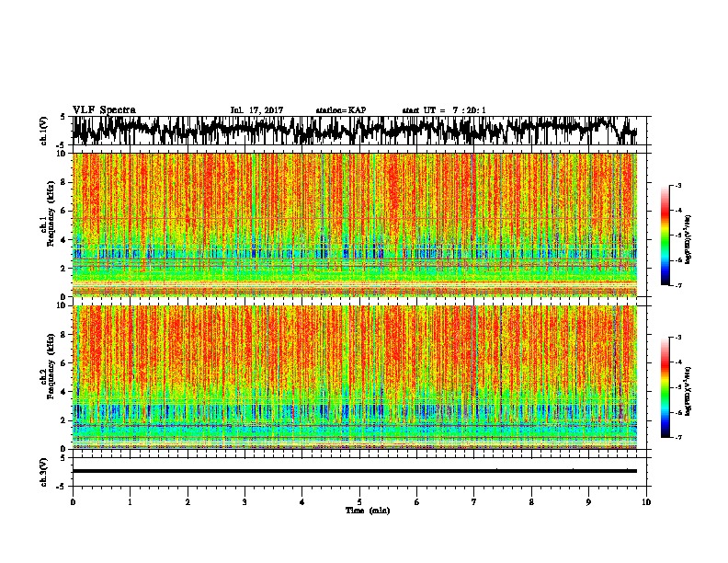
Task: Click the "station=KAP" header label
Action: click(340, 110)
